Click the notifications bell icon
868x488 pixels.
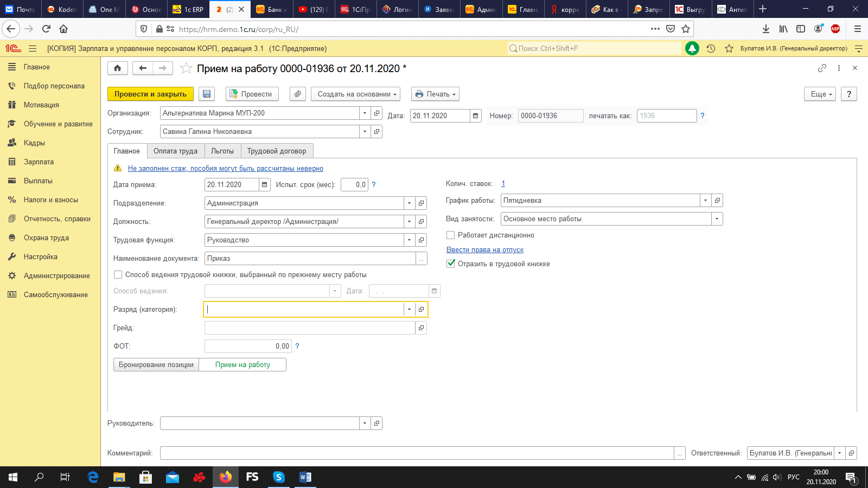(692, 48)
